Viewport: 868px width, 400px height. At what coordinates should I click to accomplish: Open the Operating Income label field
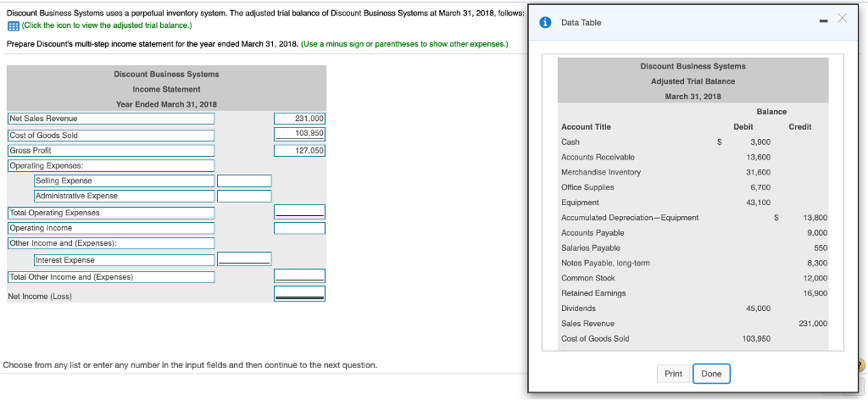tap(111, 228)
